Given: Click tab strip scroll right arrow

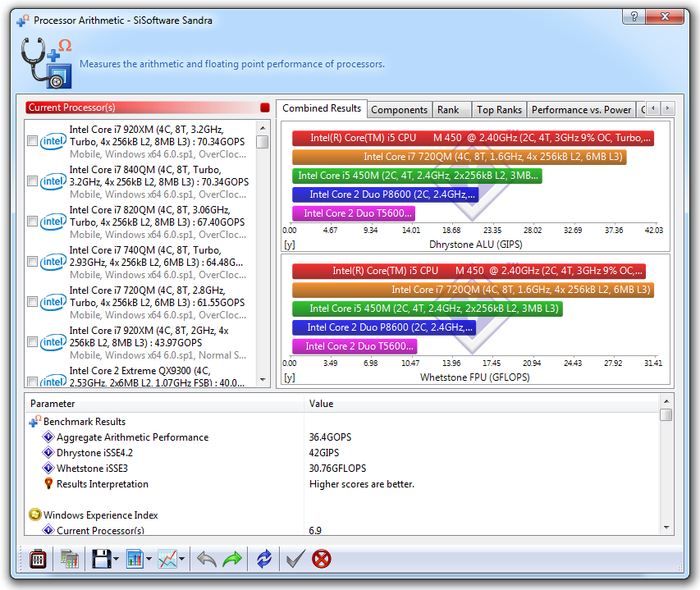Looking at the screenshot, I should pyautogui.click(x=667, y=108).
